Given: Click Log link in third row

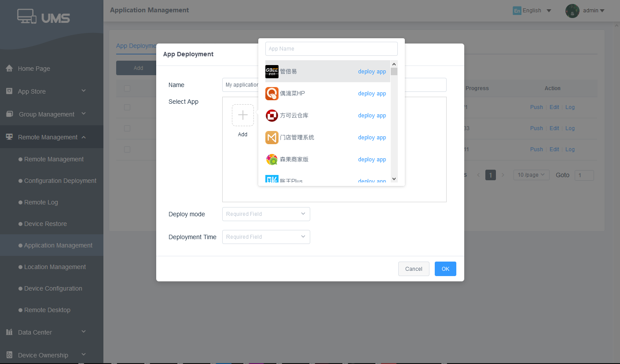Looking at the screenshot, I should click(x=570, y=149).
